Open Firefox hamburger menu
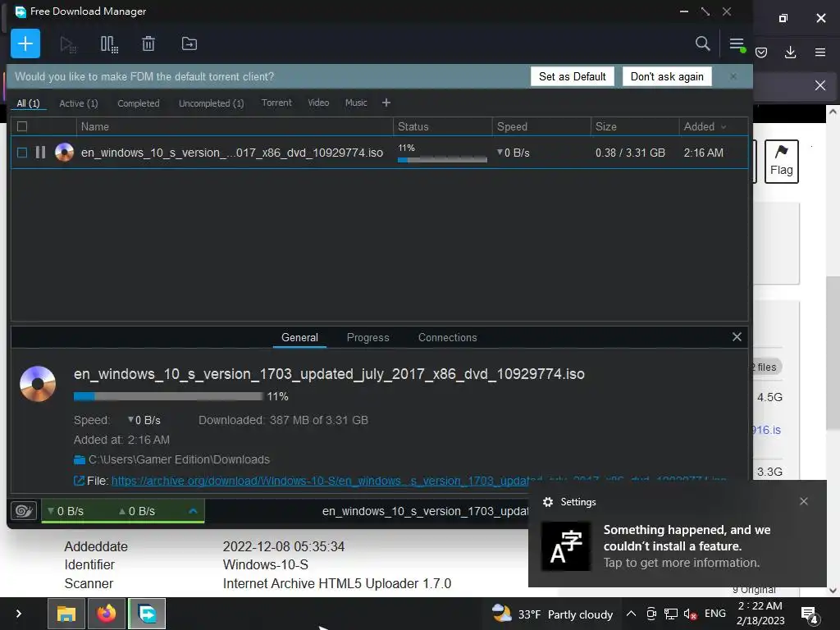The height and width of the screenshot is (630, 840). 820,52
